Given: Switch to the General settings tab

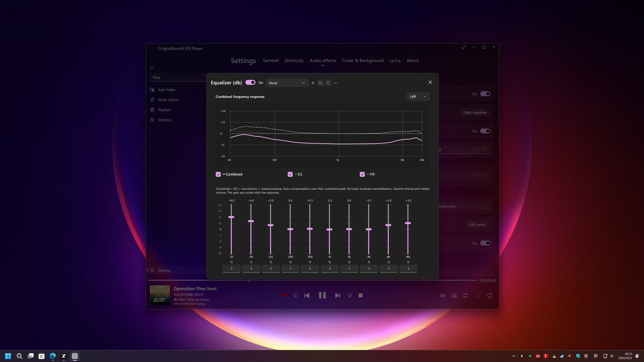Looking at the screenshot, I should [271, 60].
